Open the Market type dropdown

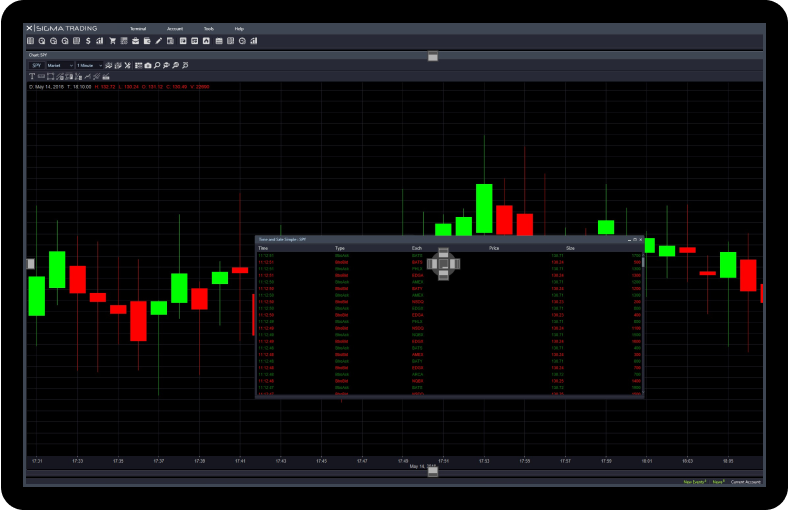[60, 65]
